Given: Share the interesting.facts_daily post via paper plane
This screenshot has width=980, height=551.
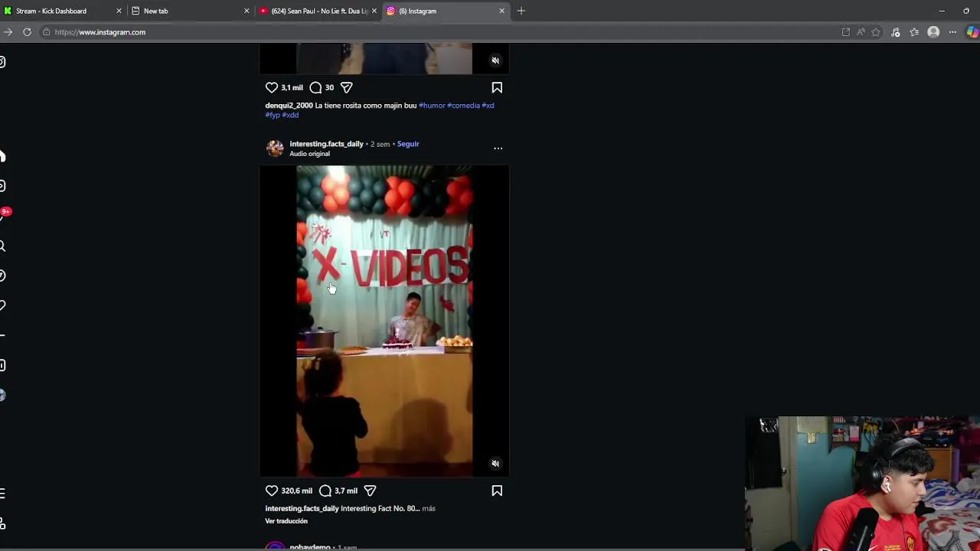Looking at the screenshot, I should tap(370, 491).
